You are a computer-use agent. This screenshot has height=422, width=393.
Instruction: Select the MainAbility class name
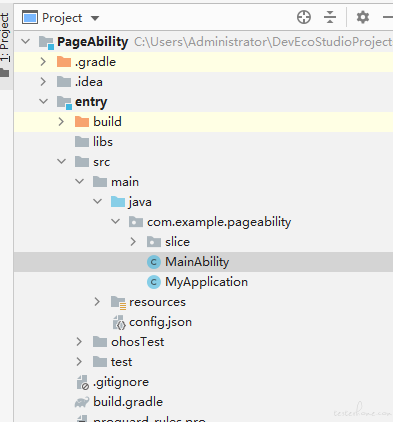point(197,262)
